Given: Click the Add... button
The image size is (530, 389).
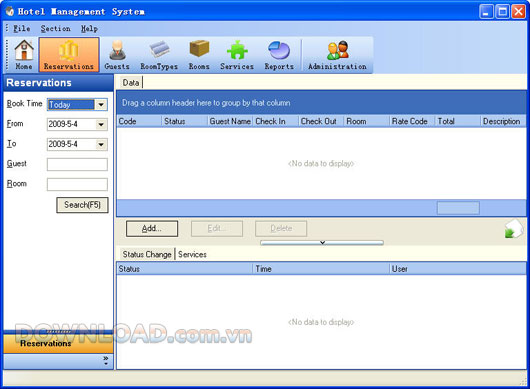Looking at the screenshot, I should [x=152, y=229].
